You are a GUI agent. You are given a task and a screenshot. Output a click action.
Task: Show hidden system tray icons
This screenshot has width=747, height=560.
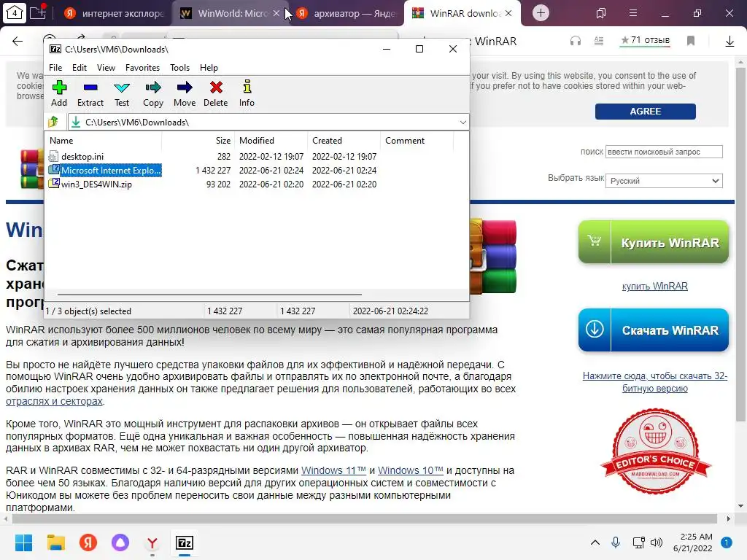point(595,542)
